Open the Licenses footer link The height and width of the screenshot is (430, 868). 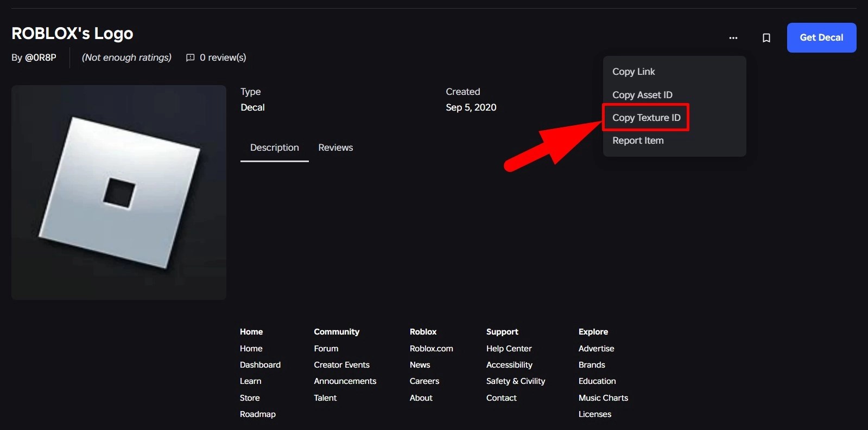595,414
